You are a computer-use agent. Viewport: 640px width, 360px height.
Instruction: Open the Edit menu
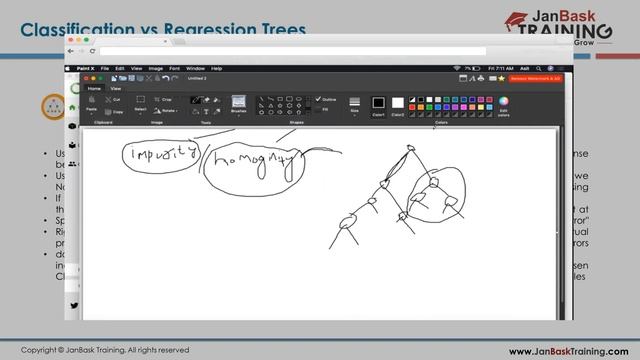coord(120,69)
